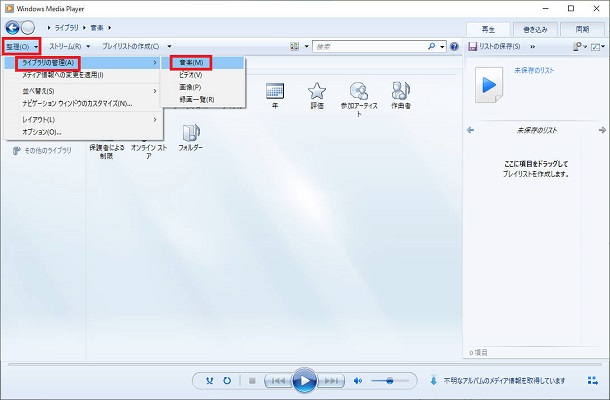Expand the » overflow in list pane toolbar

point(533,47)
